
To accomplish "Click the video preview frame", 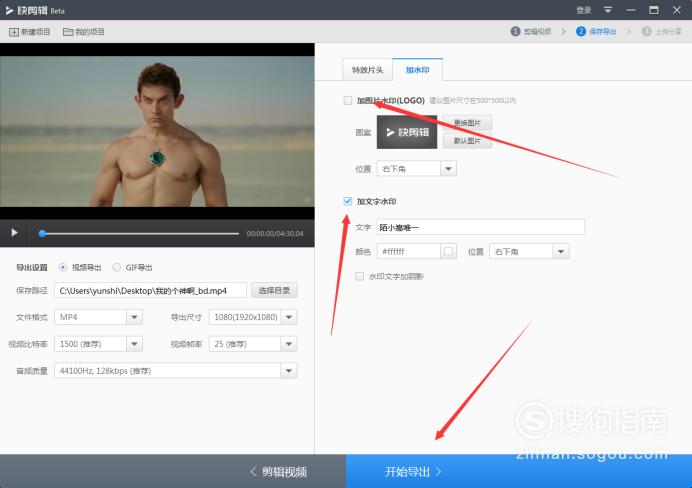I will pos(157,131).
